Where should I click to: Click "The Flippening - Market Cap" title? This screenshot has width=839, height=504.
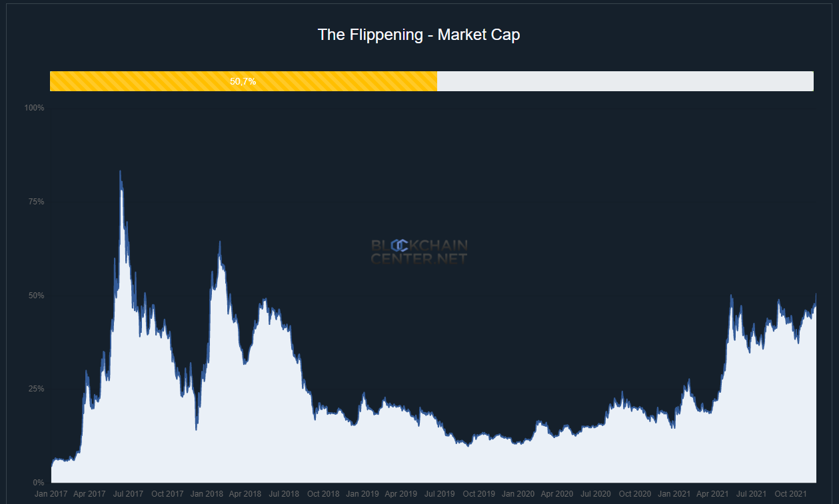click(419, 35)
